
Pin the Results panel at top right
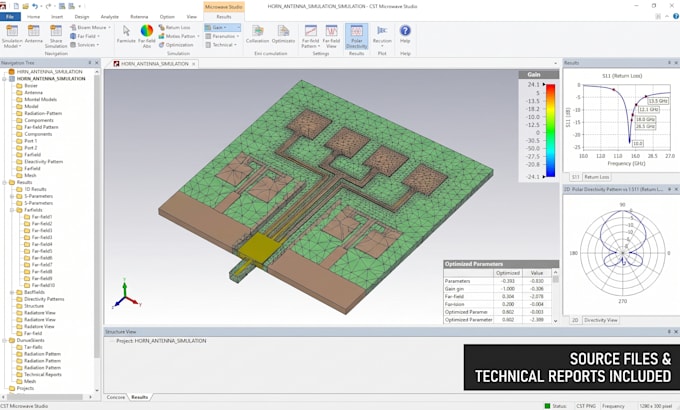669,63
